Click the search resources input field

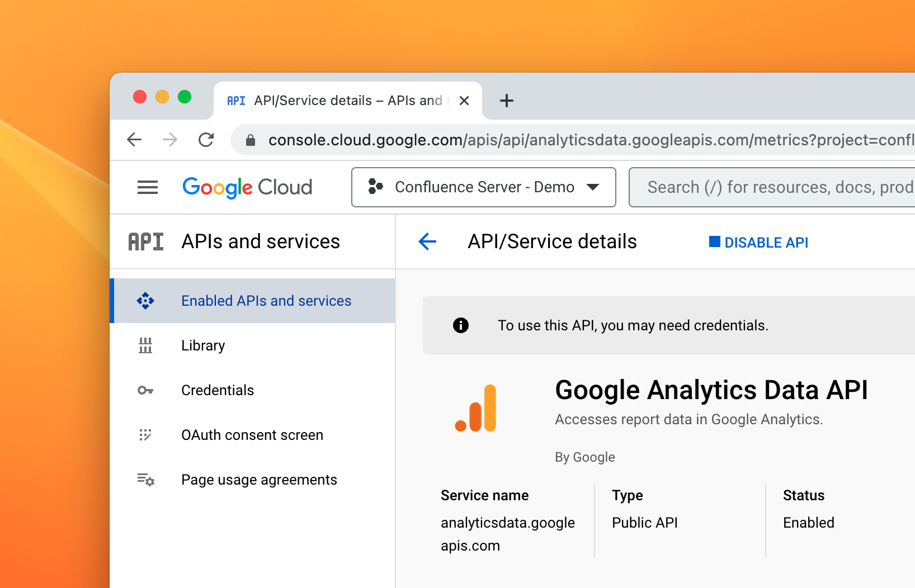[777, 187]
